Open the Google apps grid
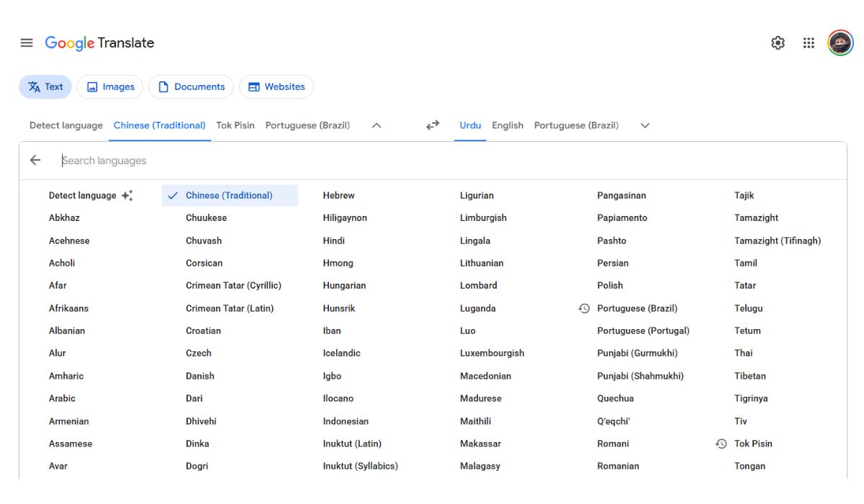The width and height of the screenshot is (864, 504). pyautogui.click(x=809, y=43)
